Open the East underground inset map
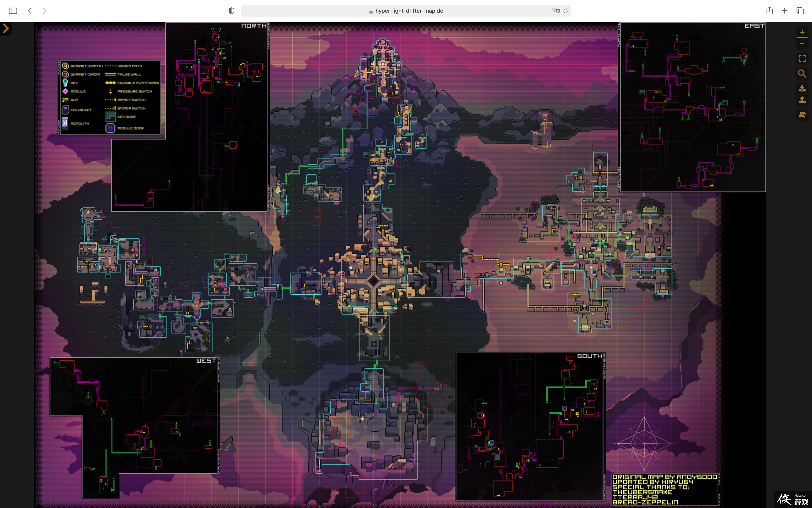The width and height of the screenshot is (812, 508). (x=693, y=107)
